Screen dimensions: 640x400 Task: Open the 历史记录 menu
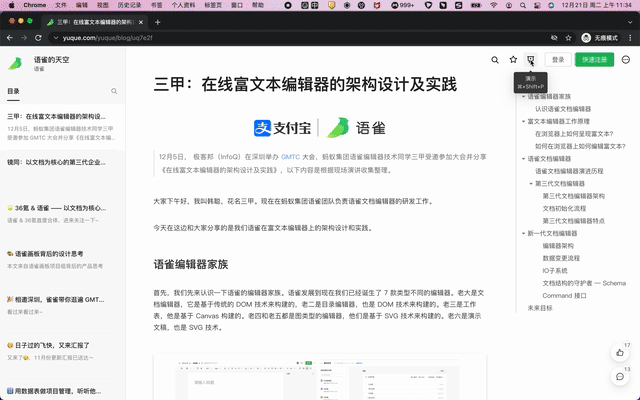(129, 5)
